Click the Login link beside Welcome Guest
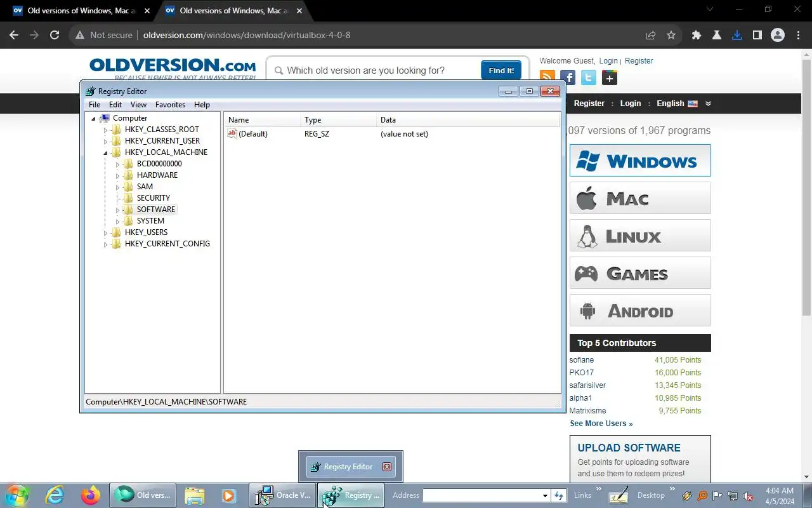Image resolution: width=812 pixels, height=508 pixels. (608, 61)
